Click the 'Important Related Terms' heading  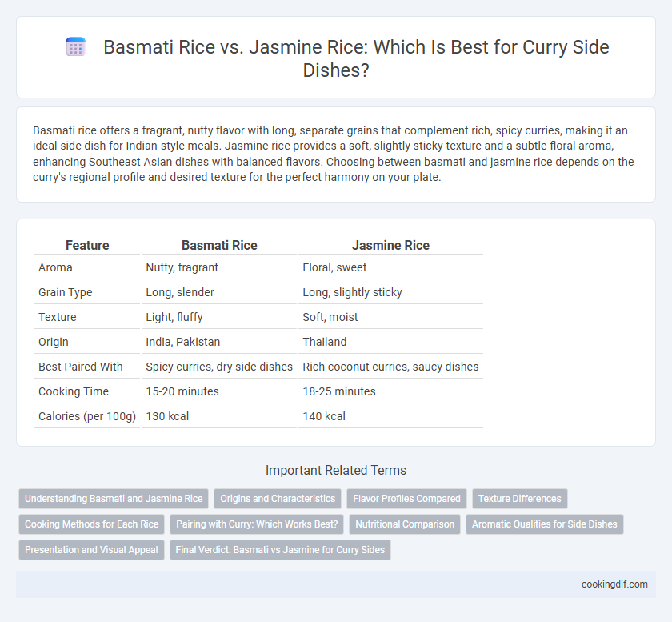[x=336, y=470]
